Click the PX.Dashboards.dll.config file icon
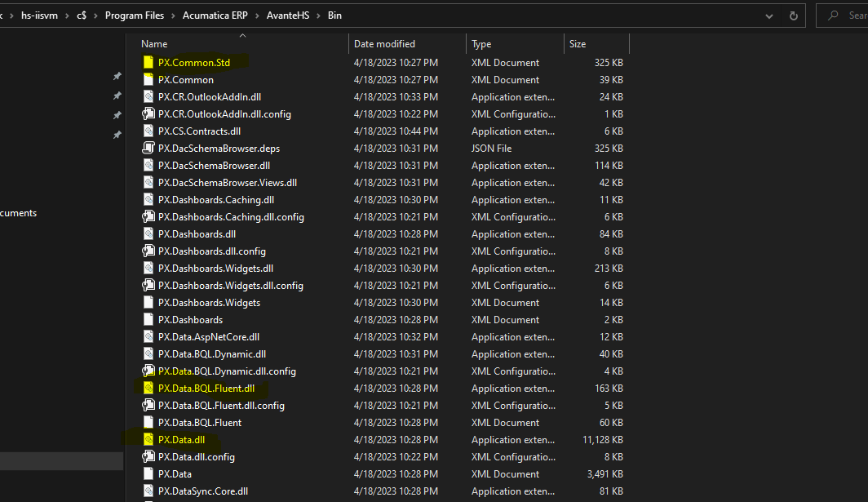868x502 pixels. (148, 251)
